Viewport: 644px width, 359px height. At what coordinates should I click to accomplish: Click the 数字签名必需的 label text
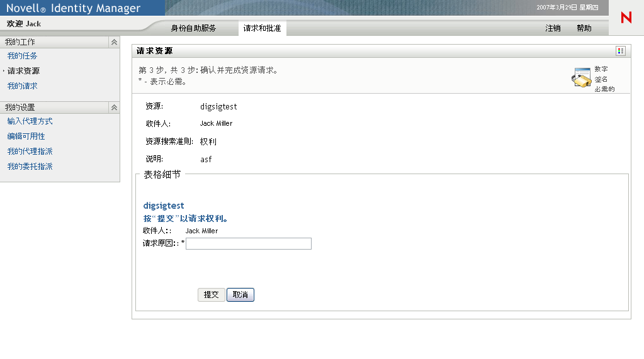[x=604, y=79]
